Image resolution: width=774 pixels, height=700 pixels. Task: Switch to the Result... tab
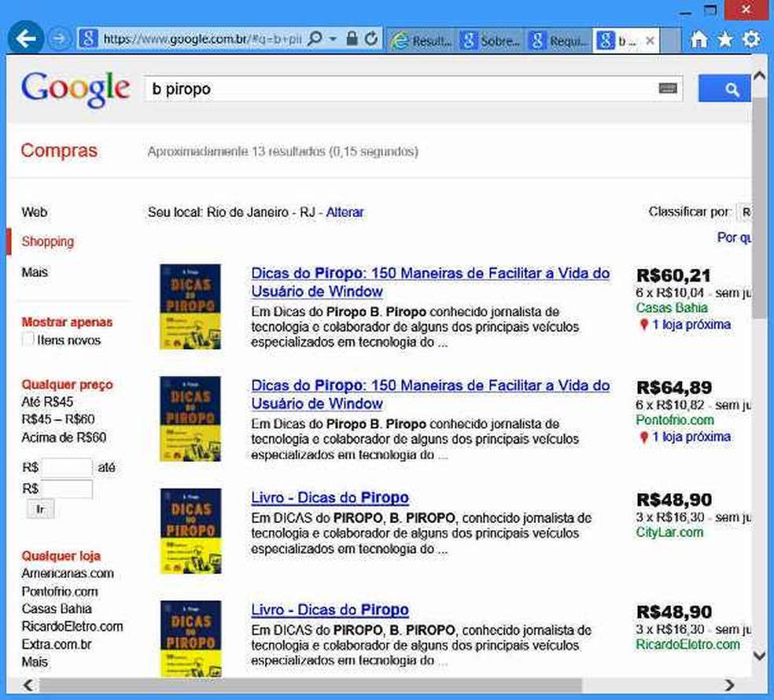point(421,40)
